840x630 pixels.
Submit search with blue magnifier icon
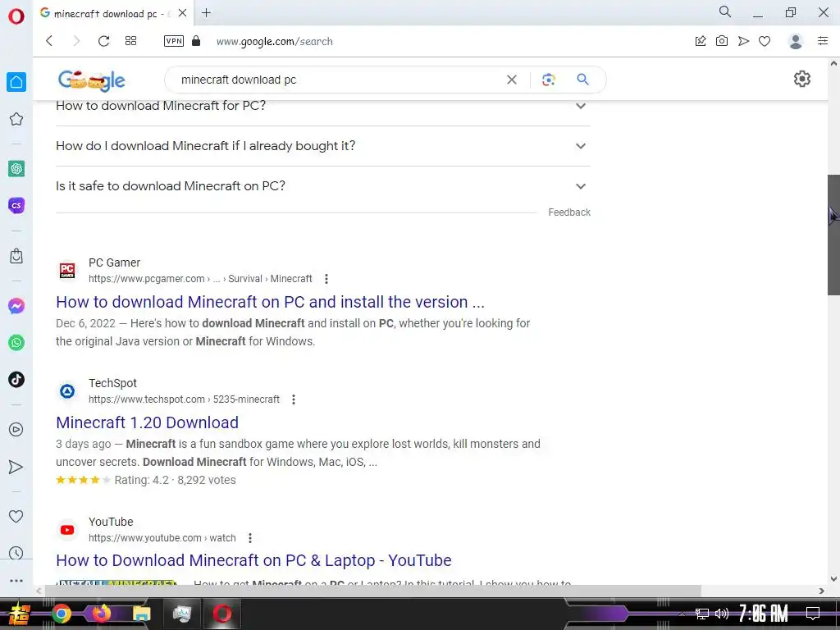(x=583, y=80)
